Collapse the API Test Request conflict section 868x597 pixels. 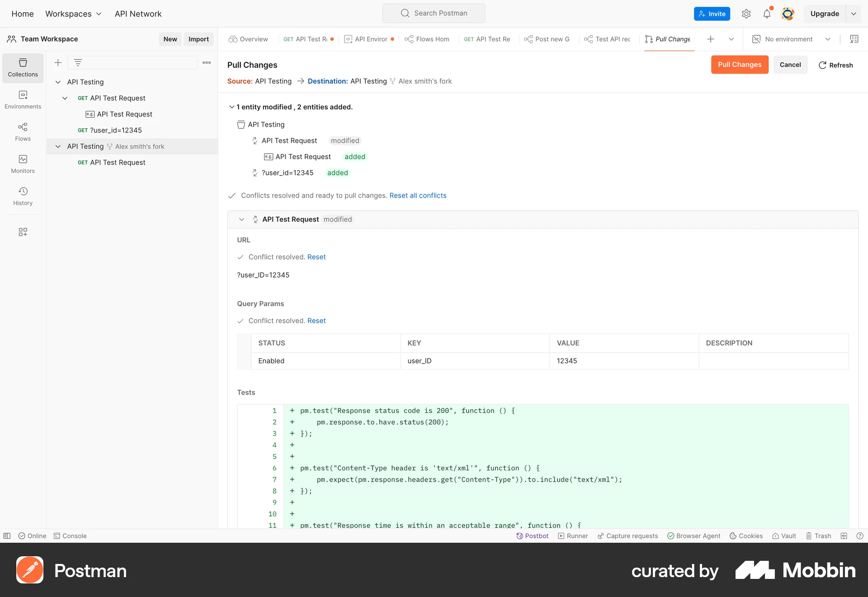[241, 219]
